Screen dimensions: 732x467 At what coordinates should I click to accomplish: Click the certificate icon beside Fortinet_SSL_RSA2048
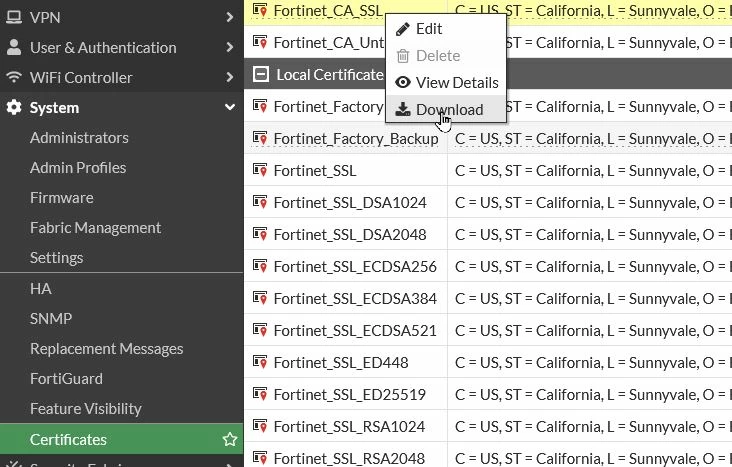pyautogui.click(x=260, y=458)
